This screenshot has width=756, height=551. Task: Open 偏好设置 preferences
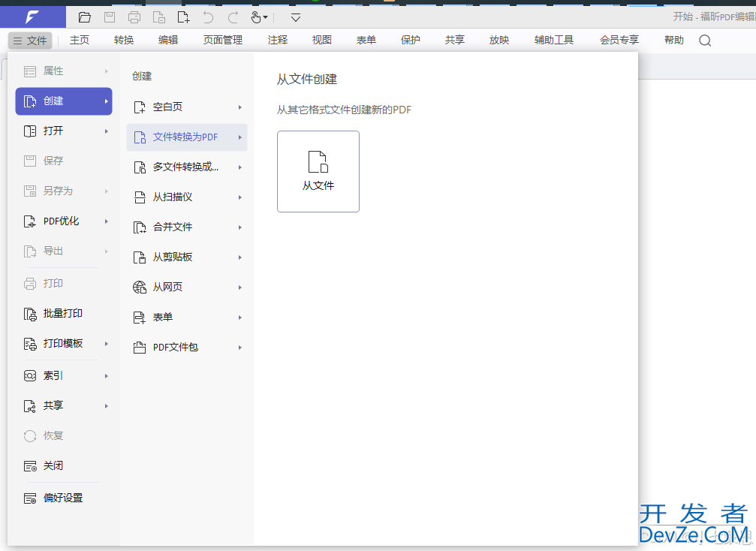click(x=64, y=498)
